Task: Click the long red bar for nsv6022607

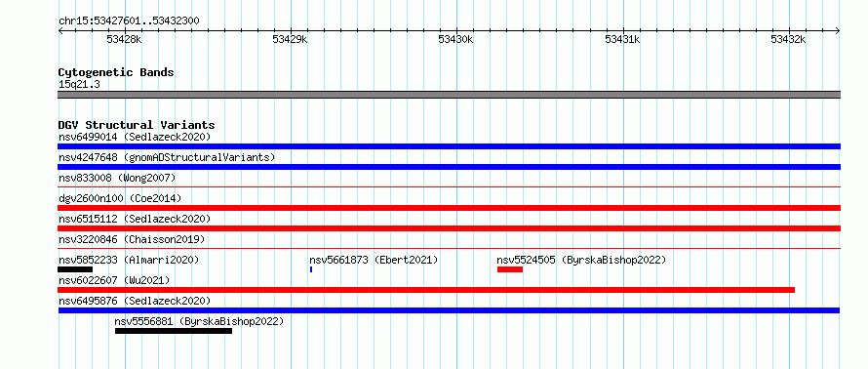Action: pos(426,290)
